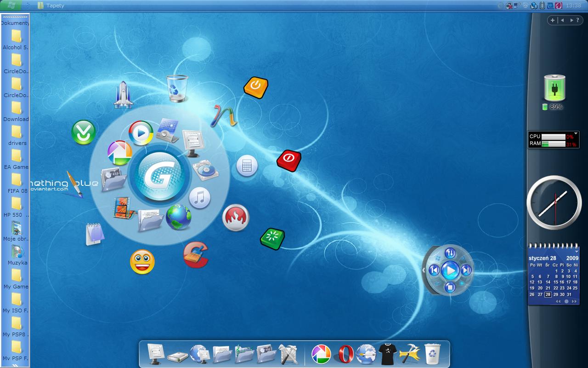Click the pink tray icon
588x368 pixels.
tap(558, 6)
